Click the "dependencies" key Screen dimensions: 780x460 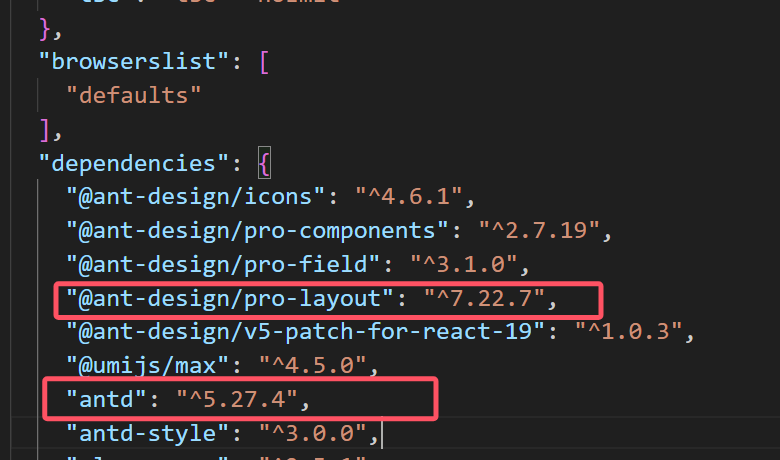coord(134,163)
